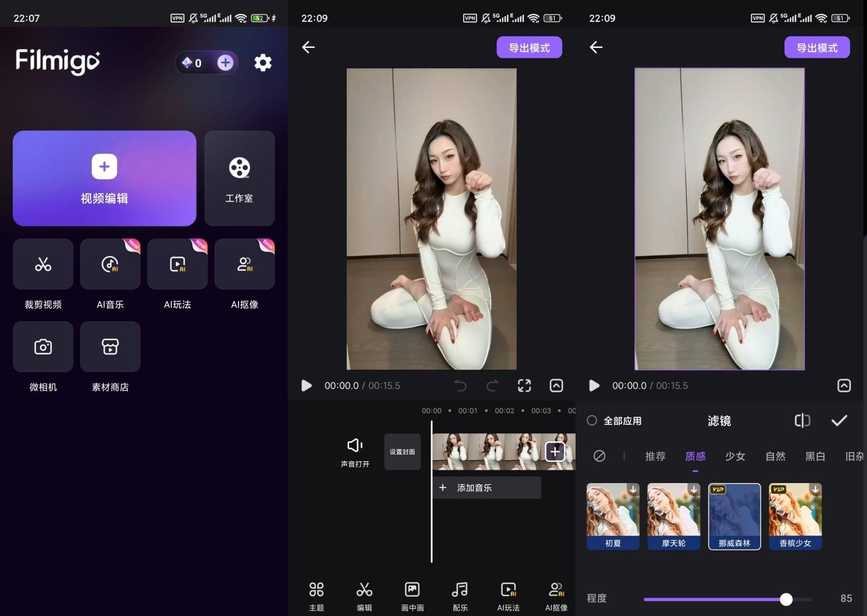The width and height of the screenshot is (867, 616).
Task: Enable the 全部应用 radio option
Action: click(x=592, y=421)
